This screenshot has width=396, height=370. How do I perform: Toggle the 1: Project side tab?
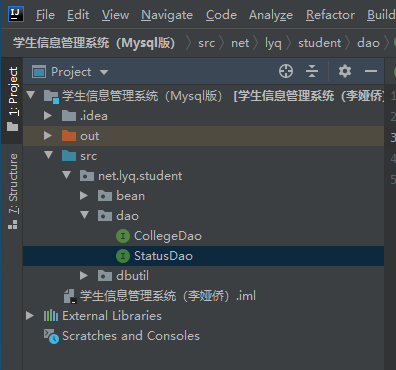coord(13,100)
